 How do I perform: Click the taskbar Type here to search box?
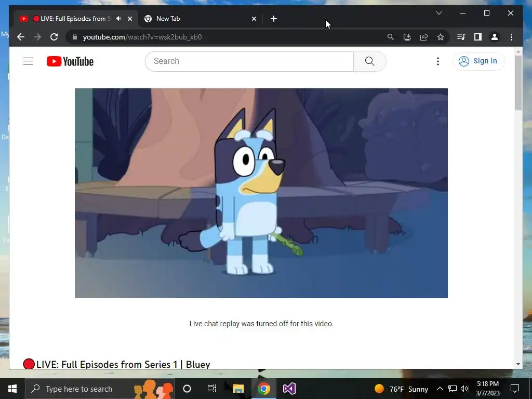pyautogui.click(x=100, y=389)
